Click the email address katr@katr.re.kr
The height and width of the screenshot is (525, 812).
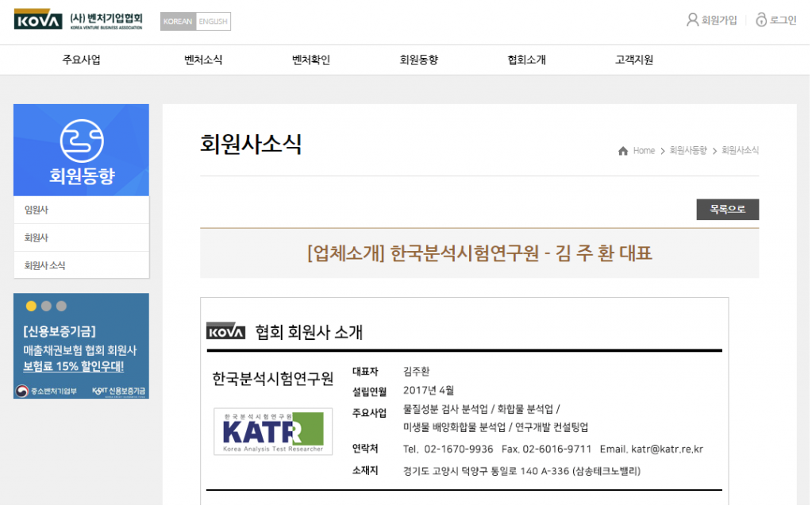tap(667, 450)
